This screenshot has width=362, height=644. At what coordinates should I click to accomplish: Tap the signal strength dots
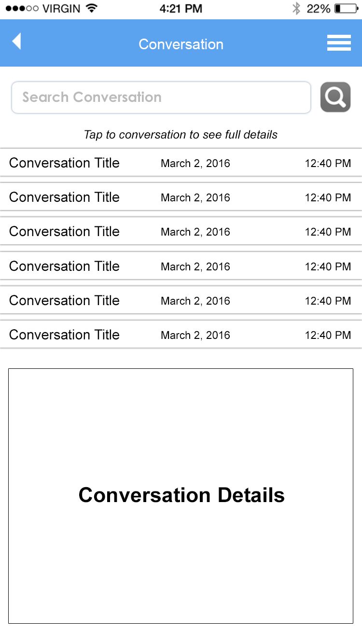[22, 8]
